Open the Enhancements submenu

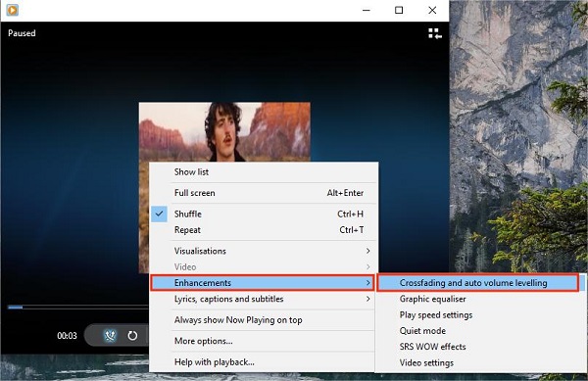pyautogui.click(x=263, y=283)
